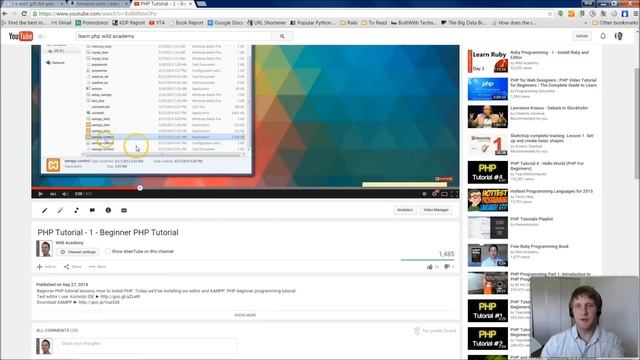The image size is (640, 360).
Task: Open the Other bookmarks folder
Action: coord(615,23)
